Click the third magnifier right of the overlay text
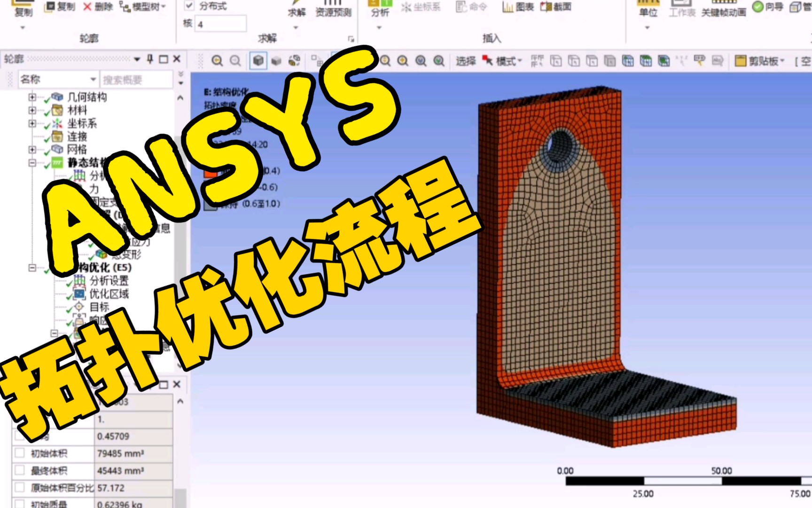812x508 pixels. point(421,61)
